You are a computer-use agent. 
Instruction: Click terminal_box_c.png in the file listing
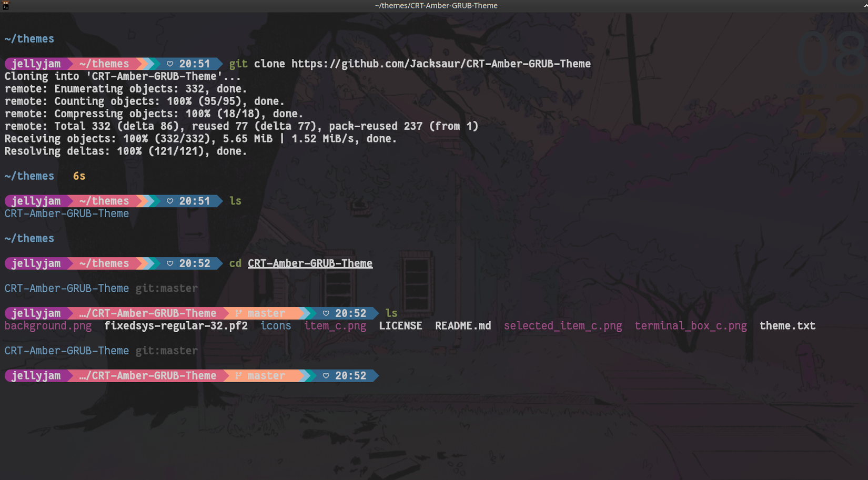click(x=691, y=326)
